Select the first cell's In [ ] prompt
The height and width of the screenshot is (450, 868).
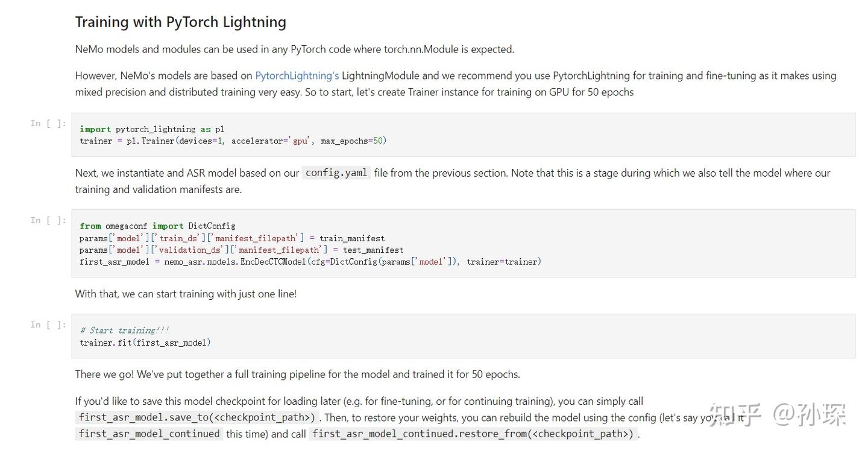(x=48, y=124)
